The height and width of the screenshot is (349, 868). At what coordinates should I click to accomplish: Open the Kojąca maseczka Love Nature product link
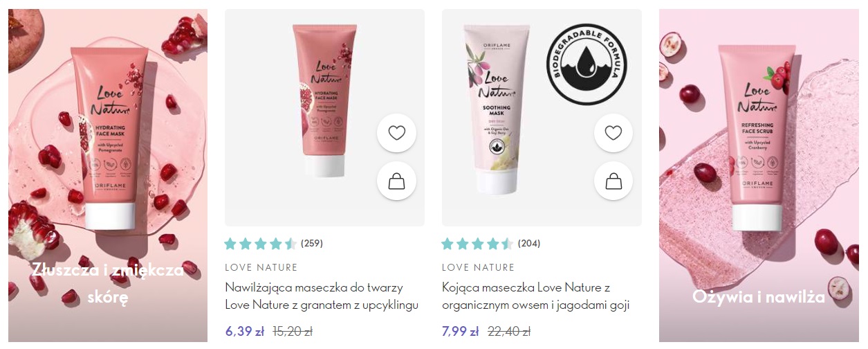(535, 296)
